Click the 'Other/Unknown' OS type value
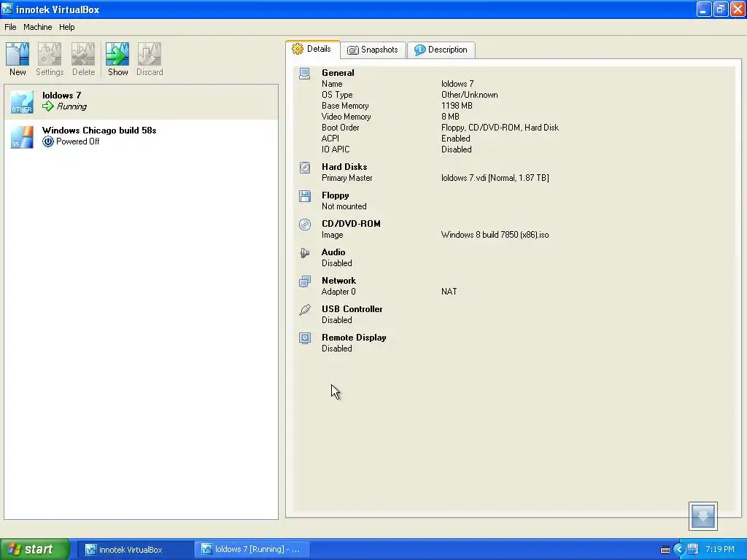The height and width of the screenshot is (560, 747). coord(469,95)
